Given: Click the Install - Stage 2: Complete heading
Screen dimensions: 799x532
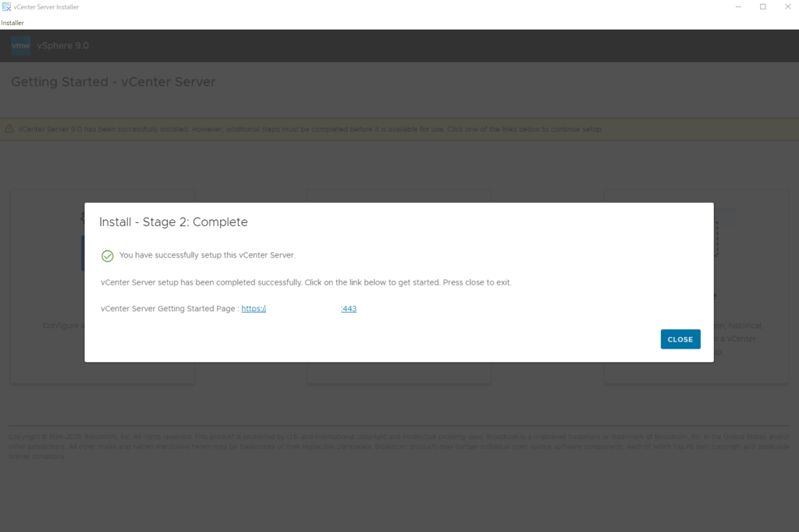Looking at the screenshot, I should [x=173, y=222].
